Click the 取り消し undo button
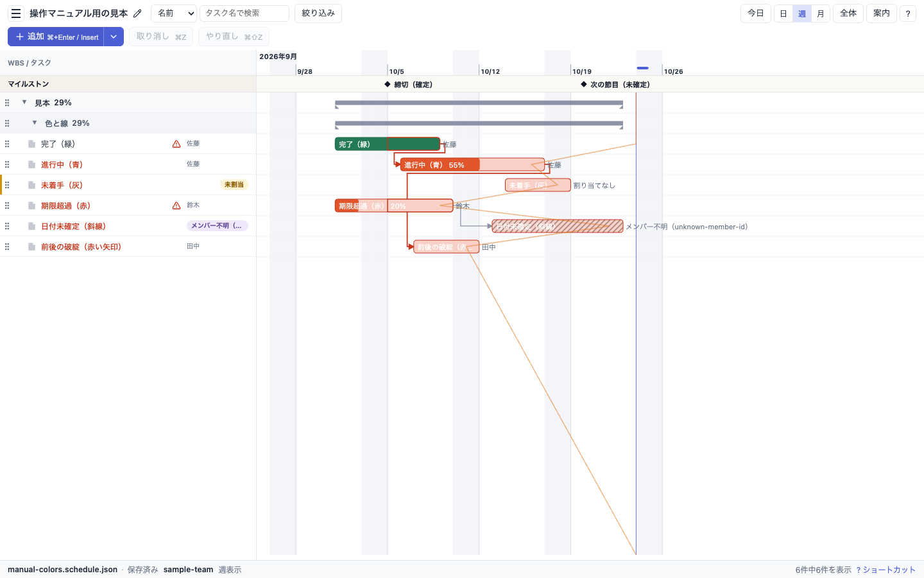The width and height of the screenshot is (924, 578). [x=161, y=37]
